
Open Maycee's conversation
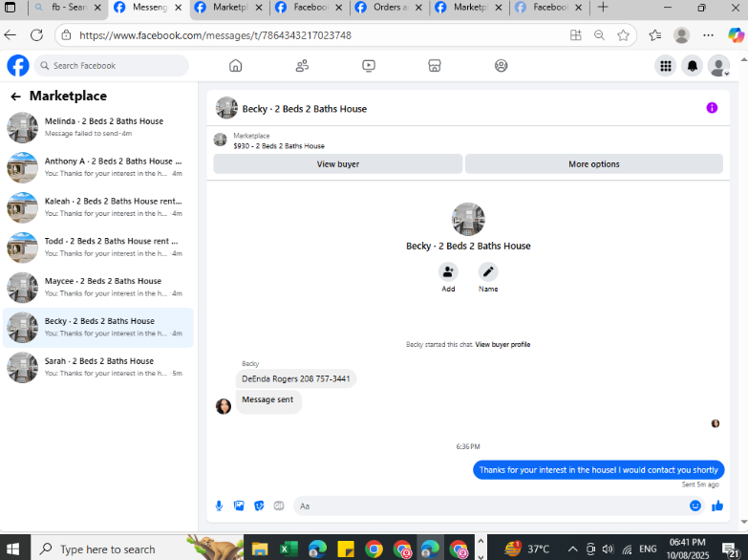pos(98,288)
